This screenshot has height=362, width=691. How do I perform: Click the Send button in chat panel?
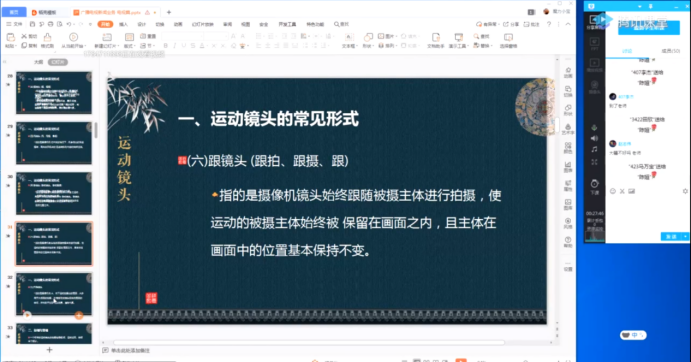[671, 237]
